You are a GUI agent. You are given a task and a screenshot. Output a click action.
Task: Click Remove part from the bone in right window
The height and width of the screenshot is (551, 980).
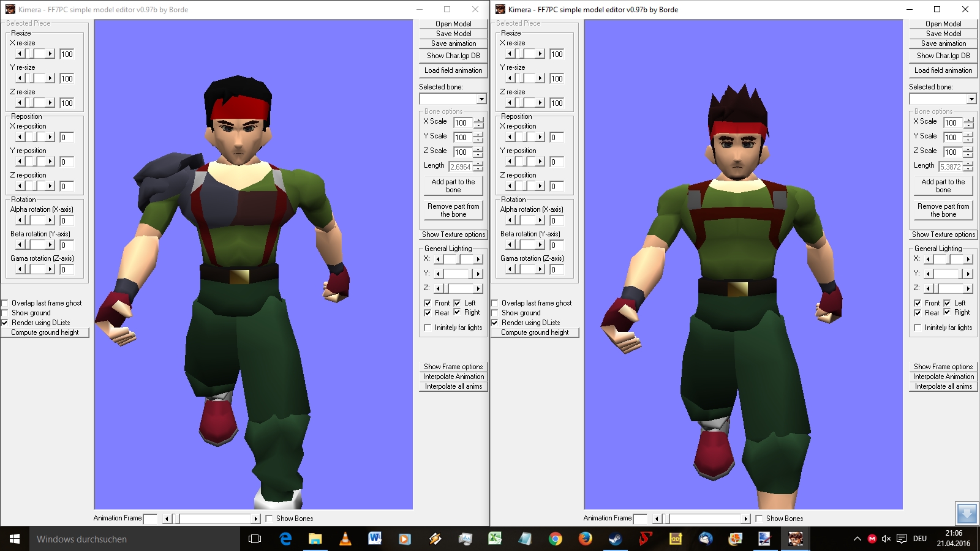pyautogui.click(x=943, y=210)
